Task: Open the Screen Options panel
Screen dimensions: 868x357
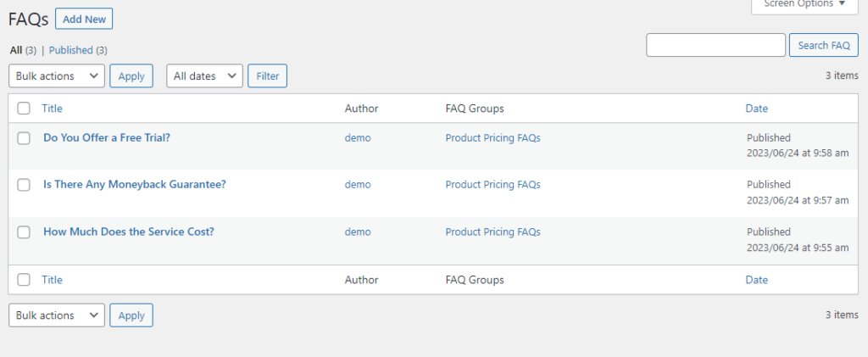Action: pyautogui.click(x=804, y=4)
